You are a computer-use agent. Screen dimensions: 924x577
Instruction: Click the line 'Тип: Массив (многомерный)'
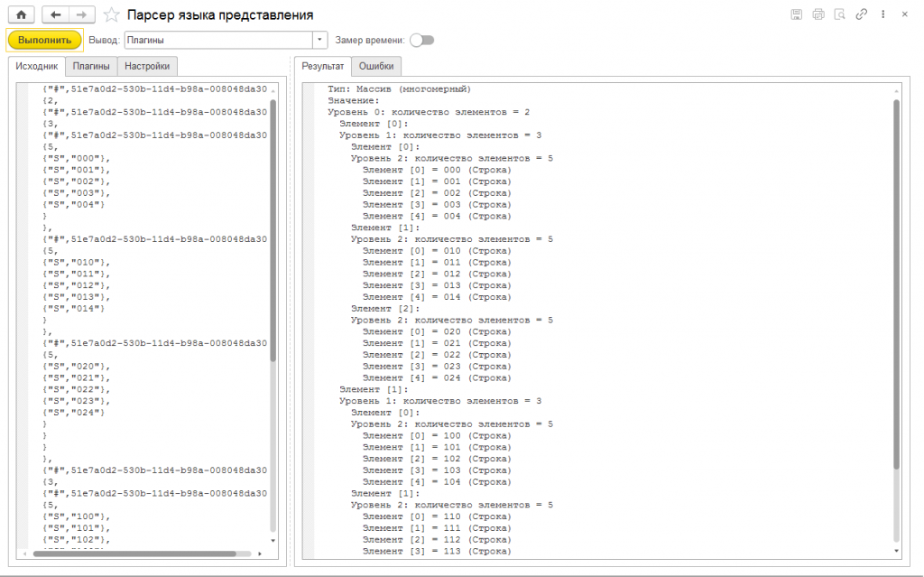(399, 89)
